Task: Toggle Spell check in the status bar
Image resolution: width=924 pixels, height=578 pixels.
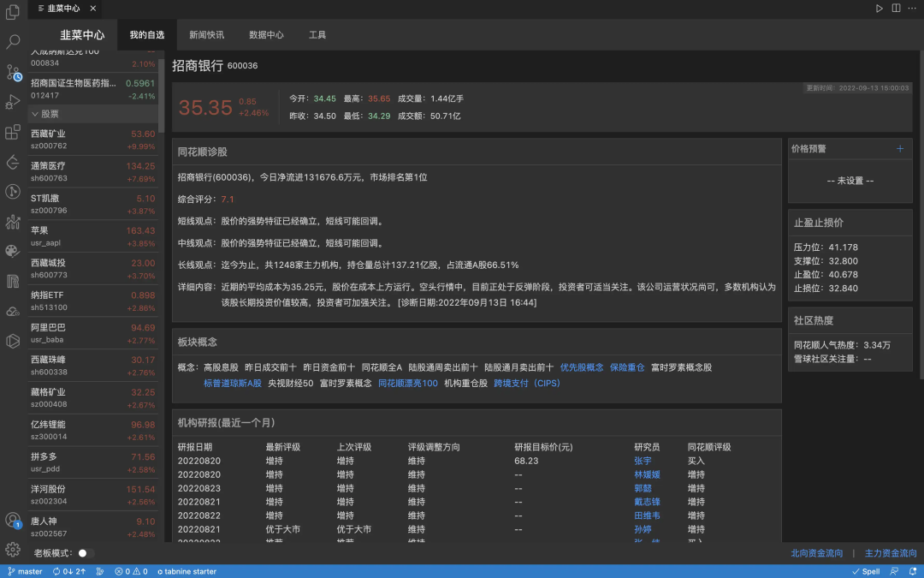Action: click(x=865, y=570)
